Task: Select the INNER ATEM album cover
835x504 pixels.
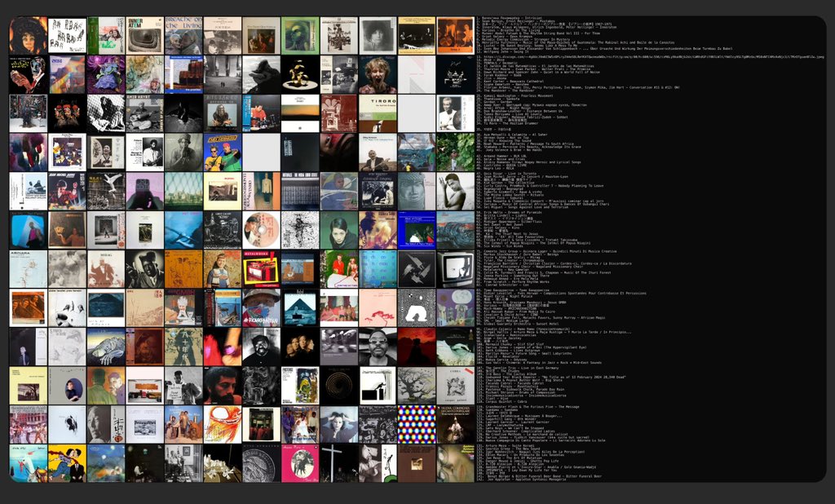Action: click(x=145, y=36)
